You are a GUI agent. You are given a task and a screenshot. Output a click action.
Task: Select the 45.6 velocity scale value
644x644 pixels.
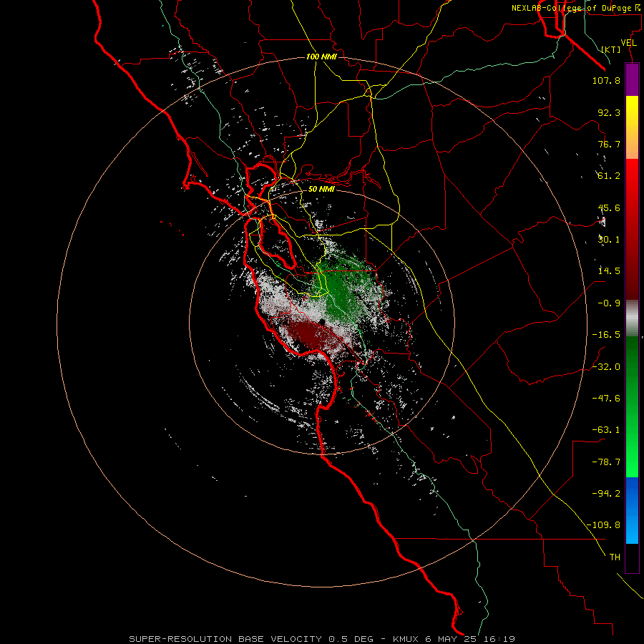coord(609,208)
